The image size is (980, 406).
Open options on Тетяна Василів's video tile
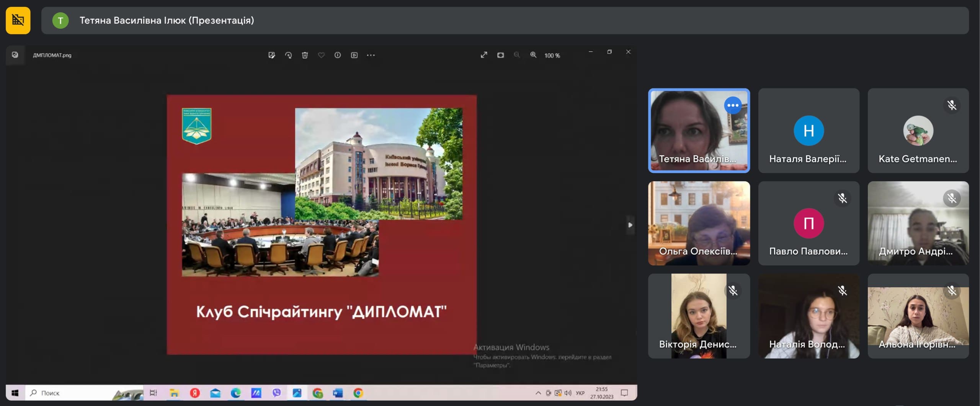click(x=733, y=105)
